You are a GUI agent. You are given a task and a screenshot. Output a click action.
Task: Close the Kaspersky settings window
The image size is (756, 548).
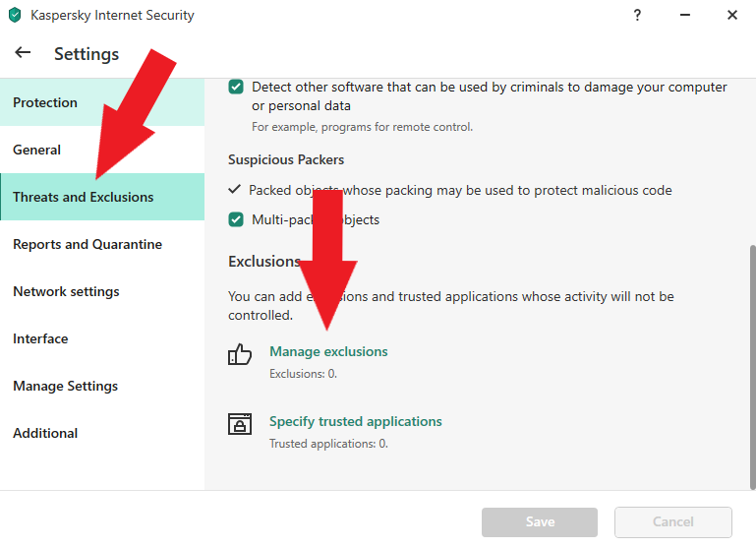tap(732, 15)
